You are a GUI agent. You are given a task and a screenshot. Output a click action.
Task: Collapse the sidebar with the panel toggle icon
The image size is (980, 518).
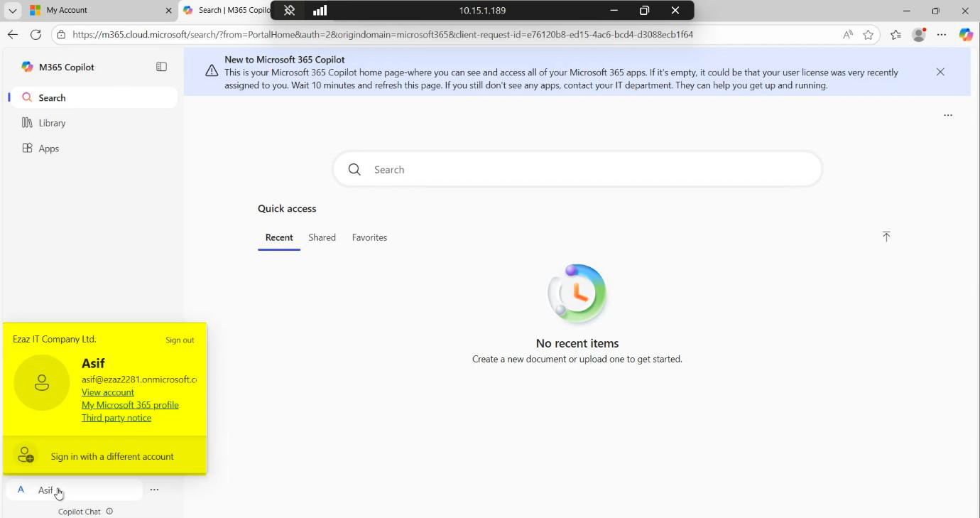pos(161,67)
